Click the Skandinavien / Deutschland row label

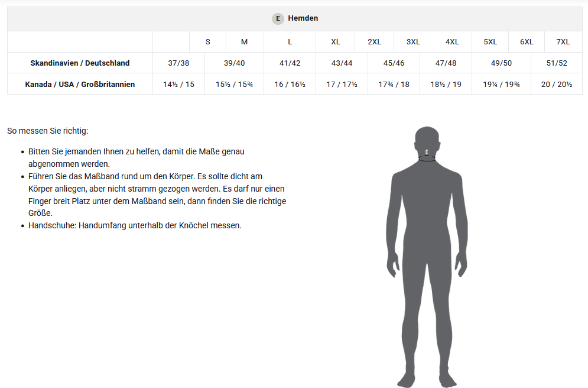pyautogui.click(x=80, y=63)
